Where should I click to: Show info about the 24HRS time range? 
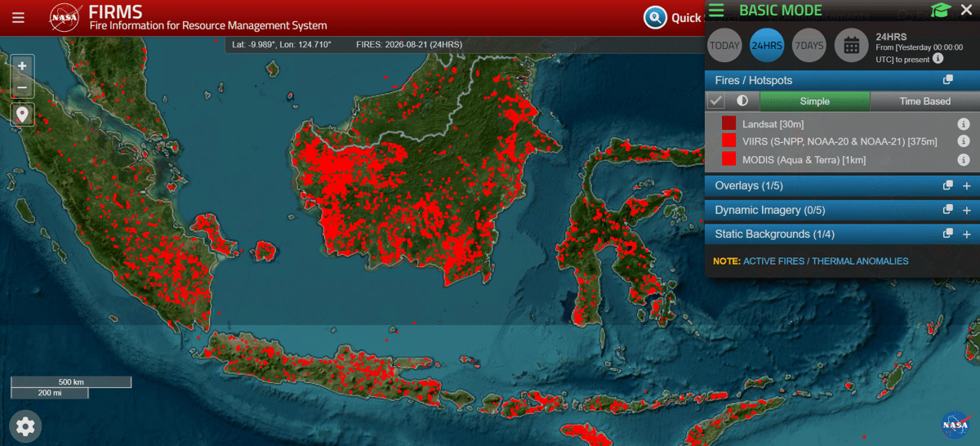click(x=938, y=59)
